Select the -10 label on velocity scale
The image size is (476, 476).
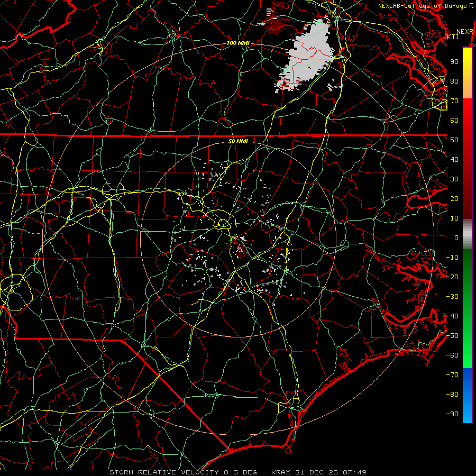[452, 258]
